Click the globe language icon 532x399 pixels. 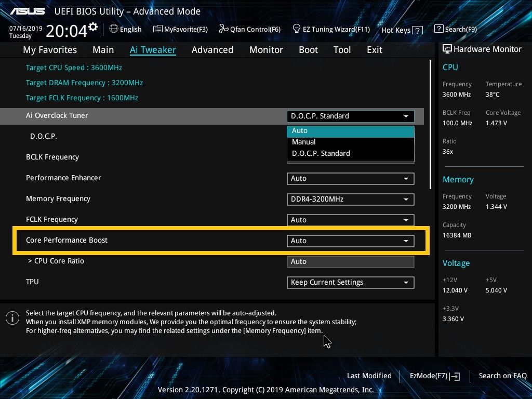[x=114, y=29]
